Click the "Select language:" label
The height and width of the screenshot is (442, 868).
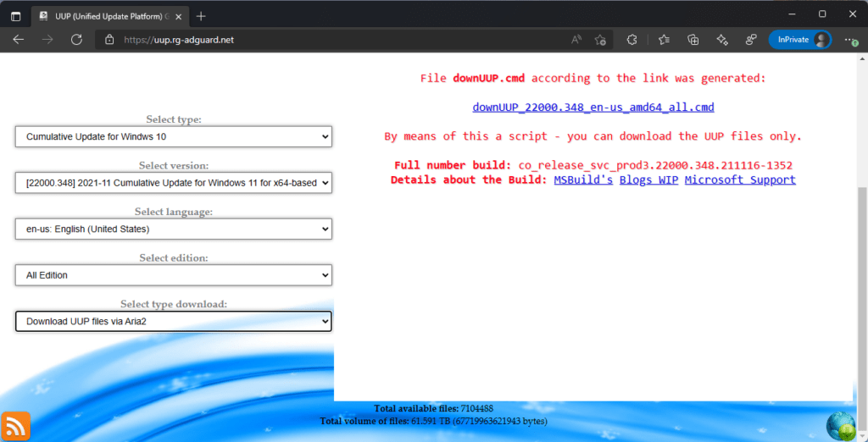[x=174, y=212]
